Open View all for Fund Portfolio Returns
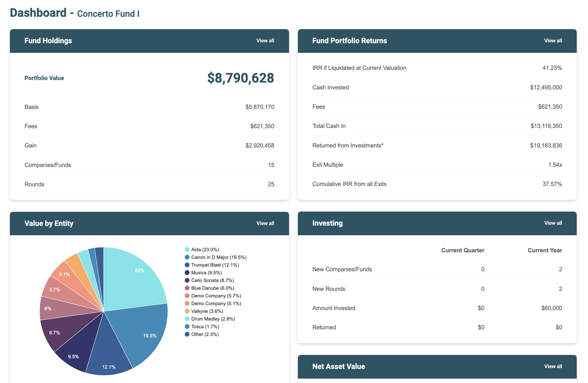Screen dimensions: 588x383 pyautogui.click(x=553, y=41)
